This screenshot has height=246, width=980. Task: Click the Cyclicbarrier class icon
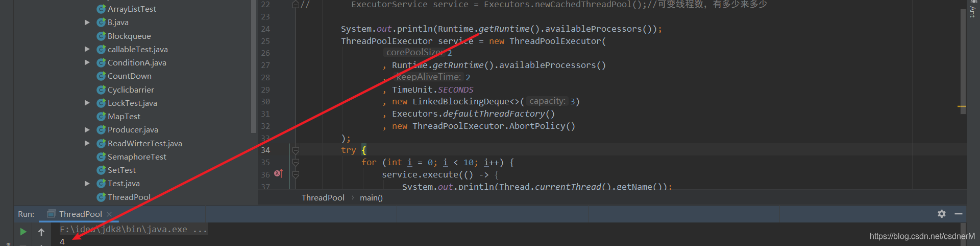click(101, 90)
